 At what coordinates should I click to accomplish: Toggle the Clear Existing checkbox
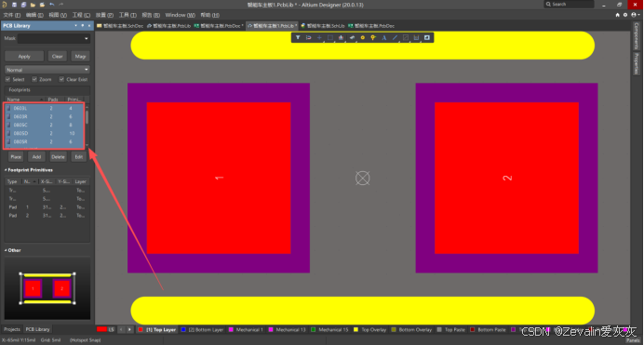(61, 79)
